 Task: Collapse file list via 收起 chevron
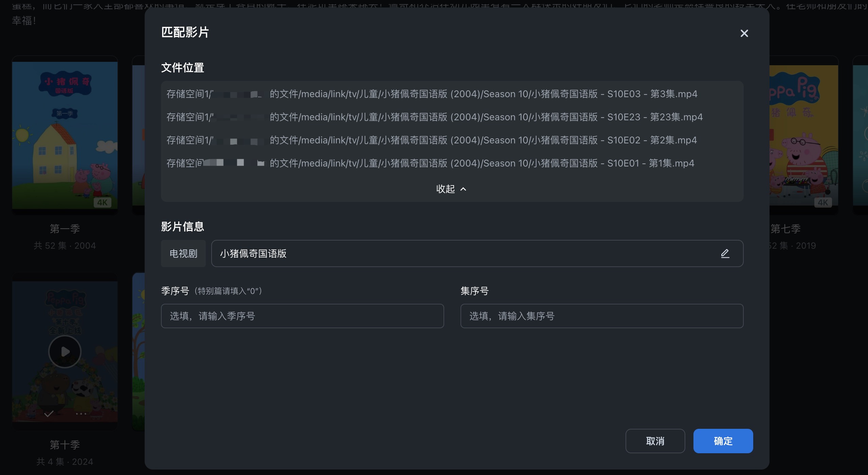pos(451,189)
